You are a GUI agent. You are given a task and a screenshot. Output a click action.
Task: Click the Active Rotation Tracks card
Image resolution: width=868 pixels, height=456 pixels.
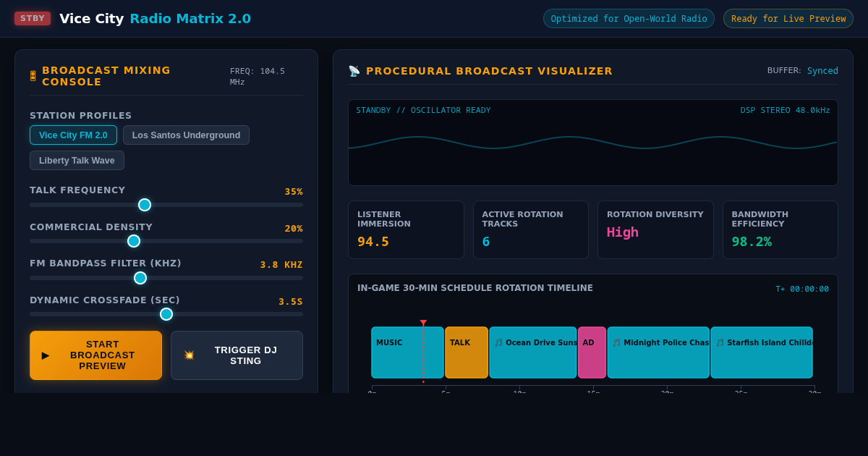coord(531,229)
